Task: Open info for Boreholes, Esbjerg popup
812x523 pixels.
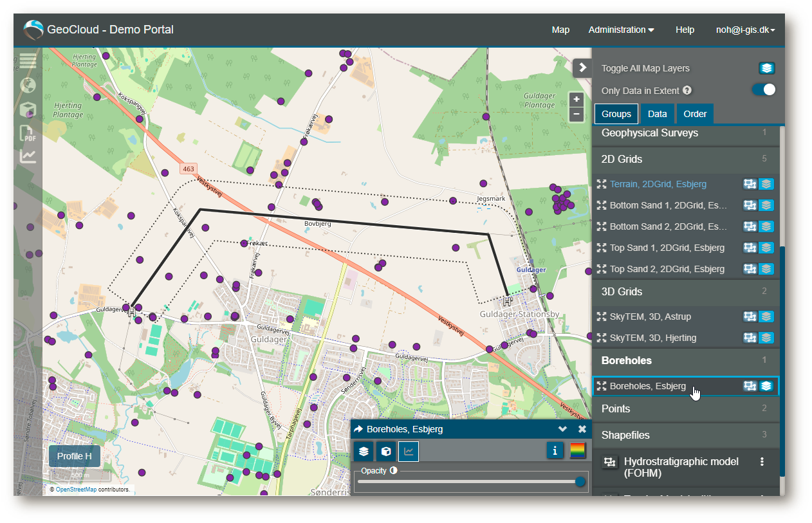Action: coord(555,451)
